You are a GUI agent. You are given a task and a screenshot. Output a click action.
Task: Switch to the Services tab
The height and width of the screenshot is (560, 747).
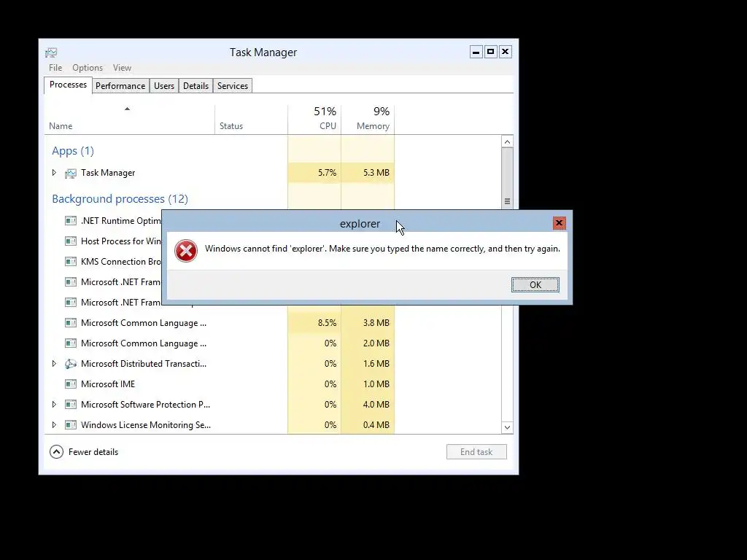(233, 86)
